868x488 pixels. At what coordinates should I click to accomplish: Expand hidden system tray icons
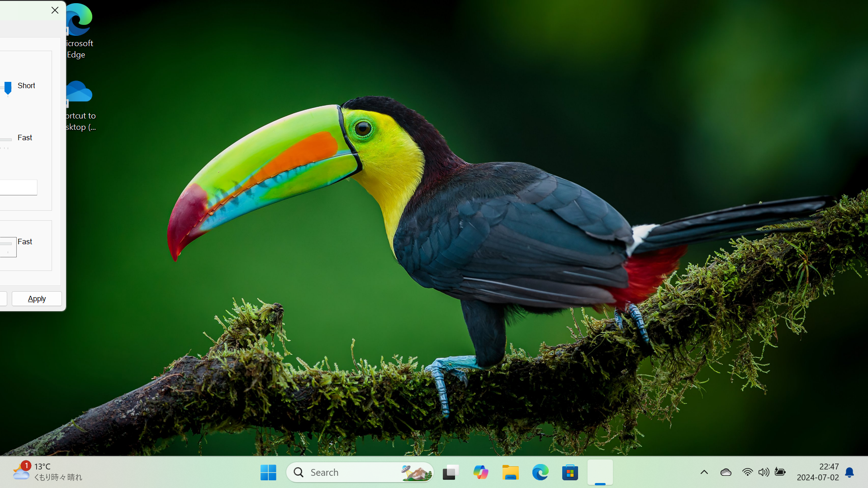point(704,472)
